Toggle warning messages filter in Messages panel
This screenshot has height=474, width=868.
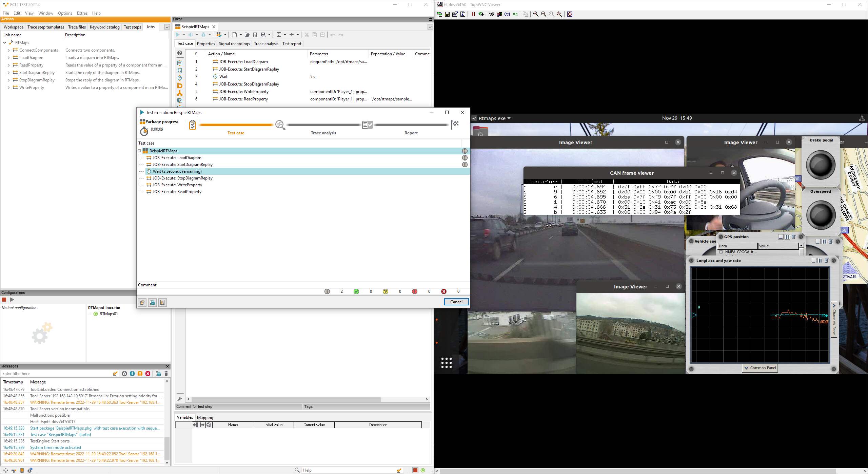(x=140, y=374)
